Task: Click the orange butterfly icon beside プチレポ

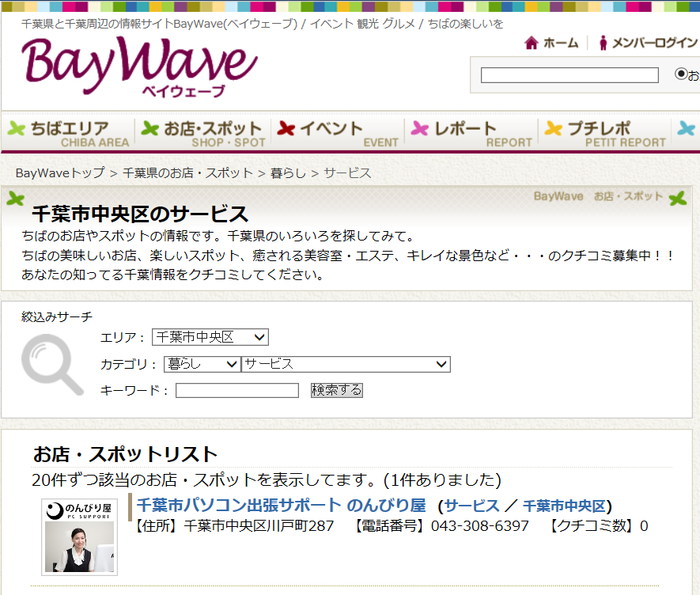Action: (554, 129)
